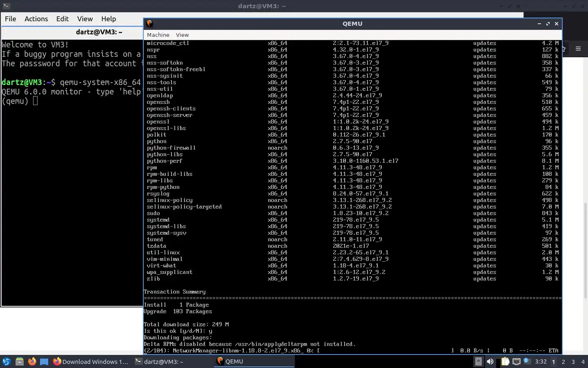Image resolution: width=588 pixels, height=368 pixels.
Task: Click the update notification tray icon
Action: coord(527,361)
